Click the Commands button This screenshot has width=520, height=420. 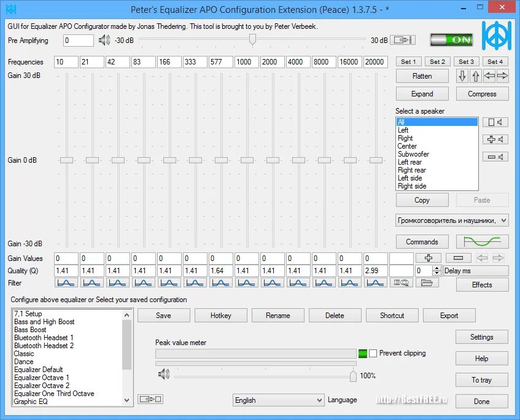point(422,242)
